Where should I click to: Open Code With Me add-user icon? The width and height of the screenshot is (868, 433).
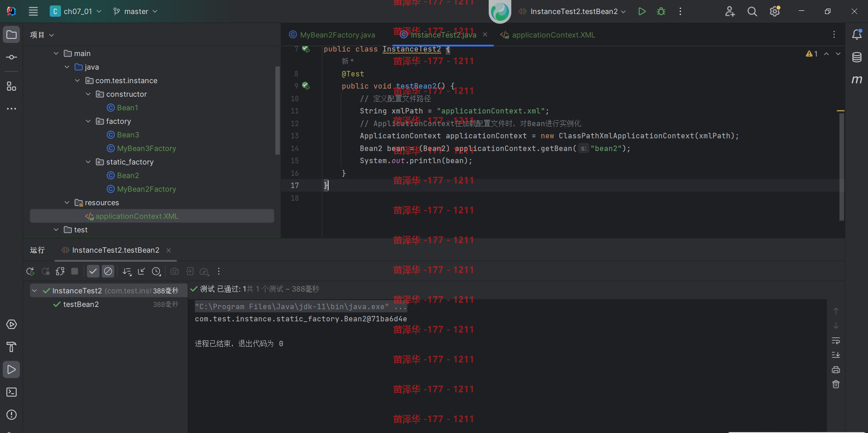pos(730,11)
